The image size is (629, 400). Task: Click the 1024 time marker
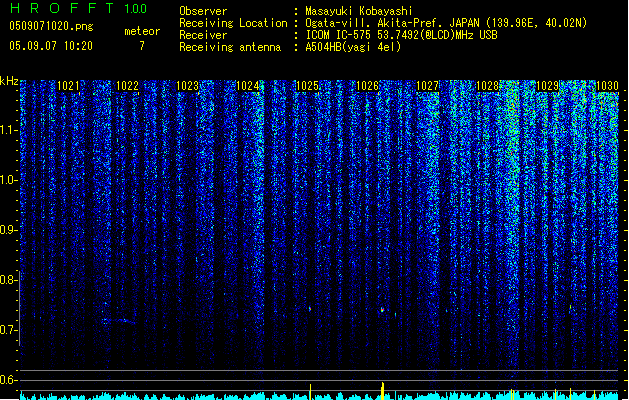coord(248,86)
